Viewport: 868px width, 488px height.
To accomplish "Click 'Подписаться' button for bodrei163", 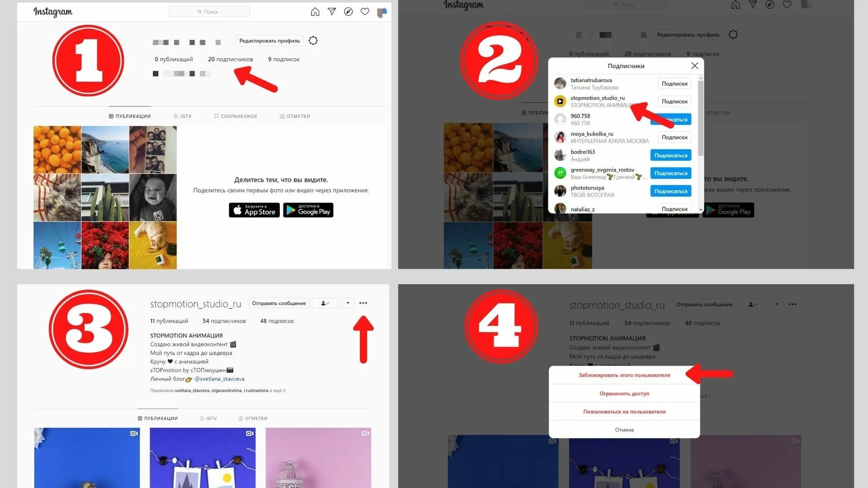I will pyautogui.click(x=671, y=155).
